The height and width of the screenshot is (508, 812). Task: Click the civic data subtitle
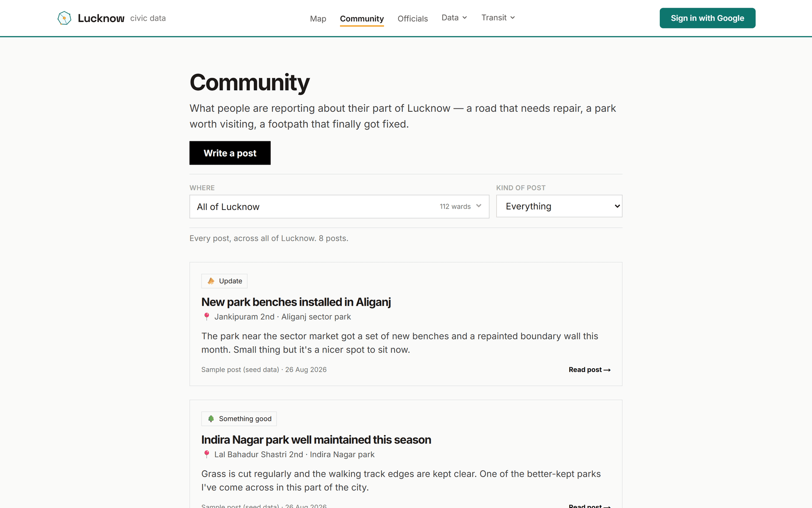tap(148, 18)
